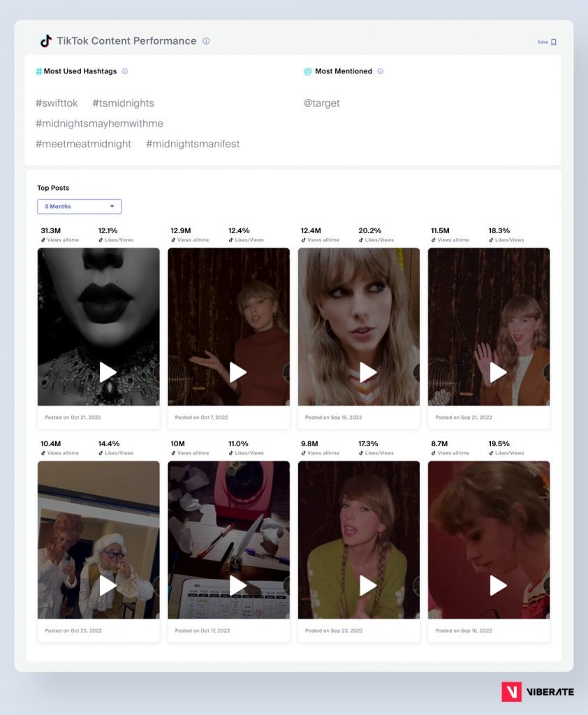The height and width of the screenshot is (715, 588).
Task: Expand the 3 Months period dropdown
Action: 80,207
